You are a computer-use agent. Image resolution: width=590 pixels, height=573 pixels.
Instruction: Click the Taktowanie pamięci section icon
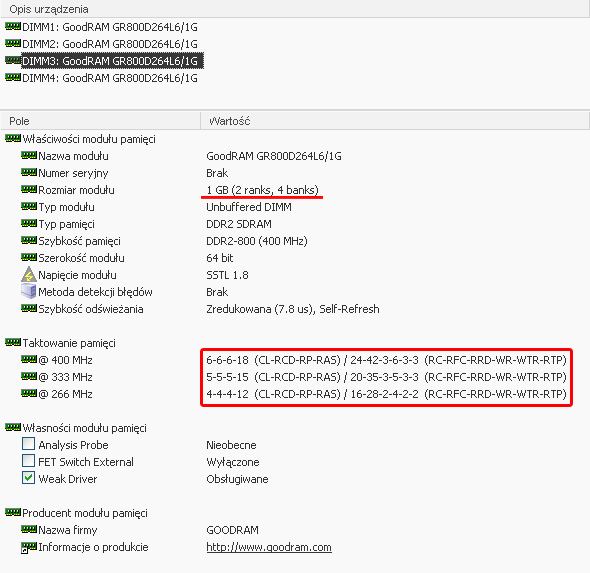(x=13, y=342)
